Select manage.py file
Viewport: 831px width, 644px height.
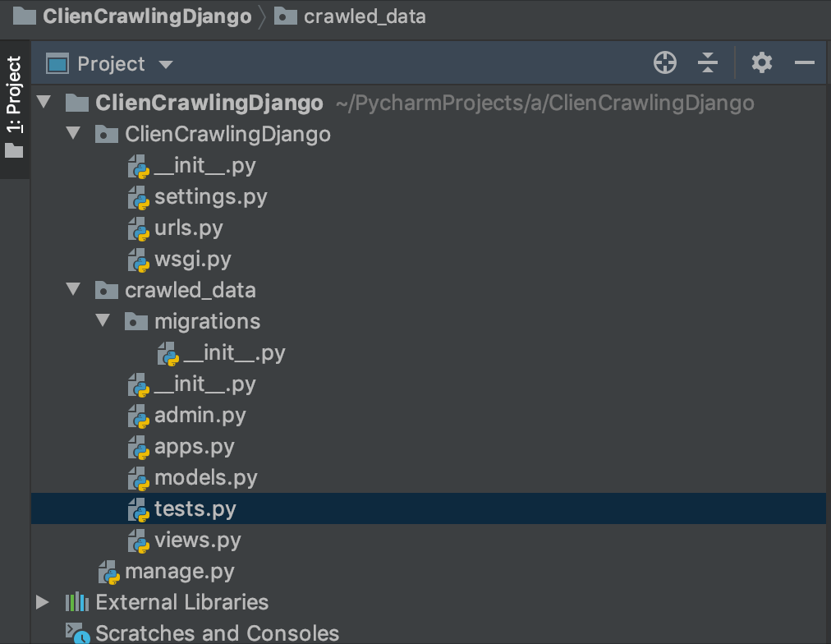180,572
